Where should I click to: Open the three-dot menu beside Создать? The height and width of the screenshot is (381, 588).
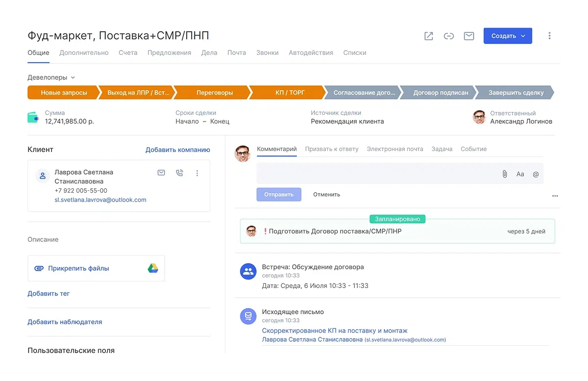549,36
